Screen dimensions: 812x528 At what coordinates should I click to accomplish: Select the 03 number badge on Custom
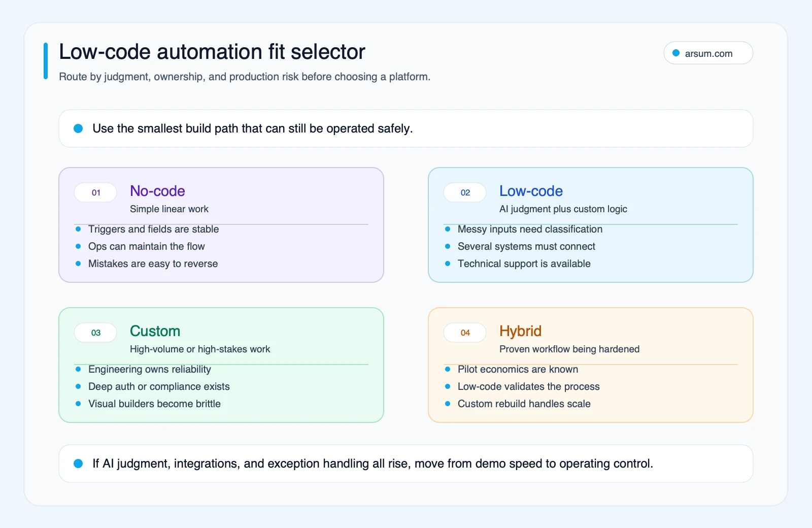(95, 333)
